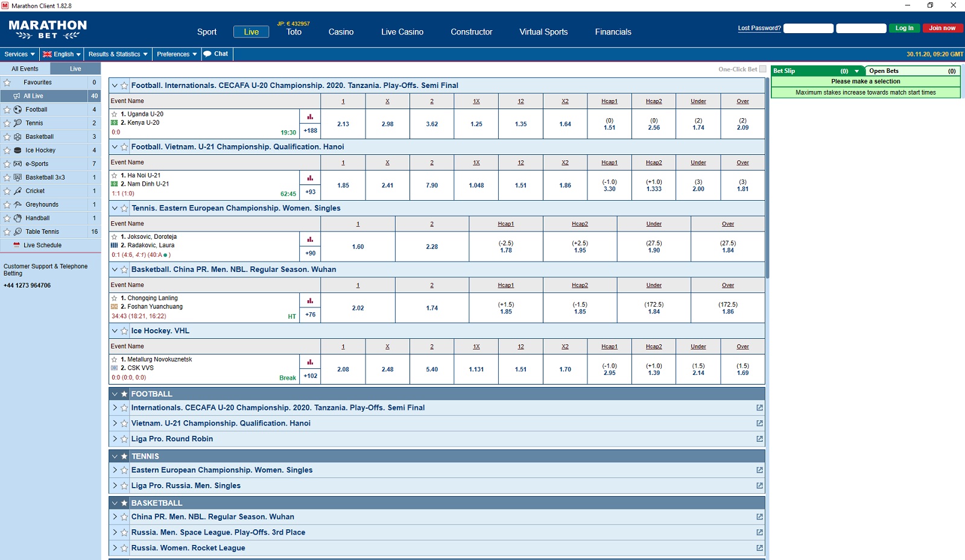Star the Table Tennis sport in sidebar
The width and height of the screenshot is (965, 560).
point(7,232)
